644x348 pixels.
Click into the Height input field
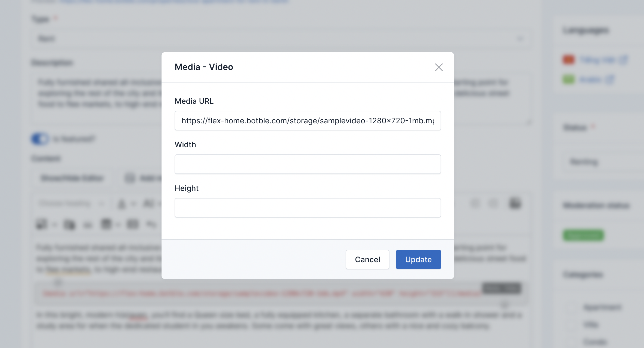pyautogui.click(x=308, y=208)
